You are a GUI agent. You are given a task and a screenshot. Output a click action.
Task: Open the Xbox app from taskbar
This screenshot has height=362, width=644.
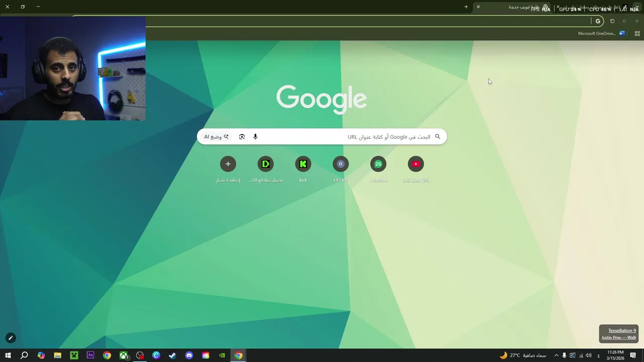[123, 355]
